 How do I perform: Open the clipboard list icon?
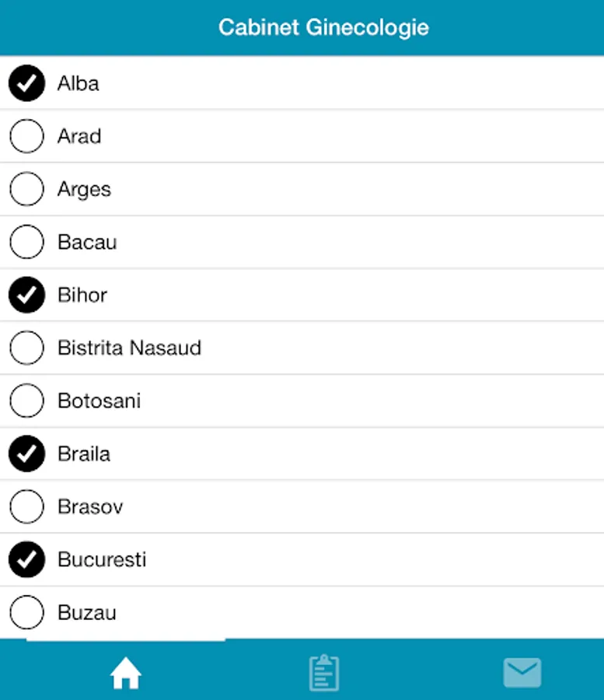[x=323, y=673]
